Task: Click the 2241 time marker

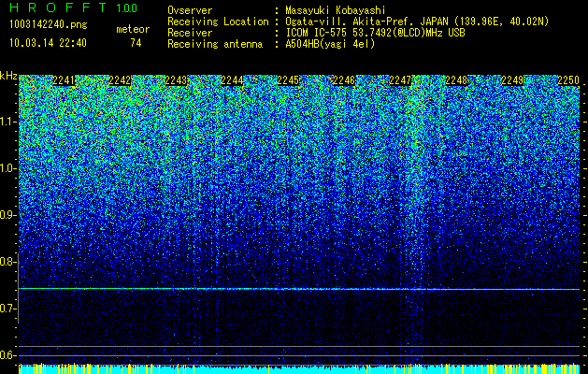Action: [64, 80]
